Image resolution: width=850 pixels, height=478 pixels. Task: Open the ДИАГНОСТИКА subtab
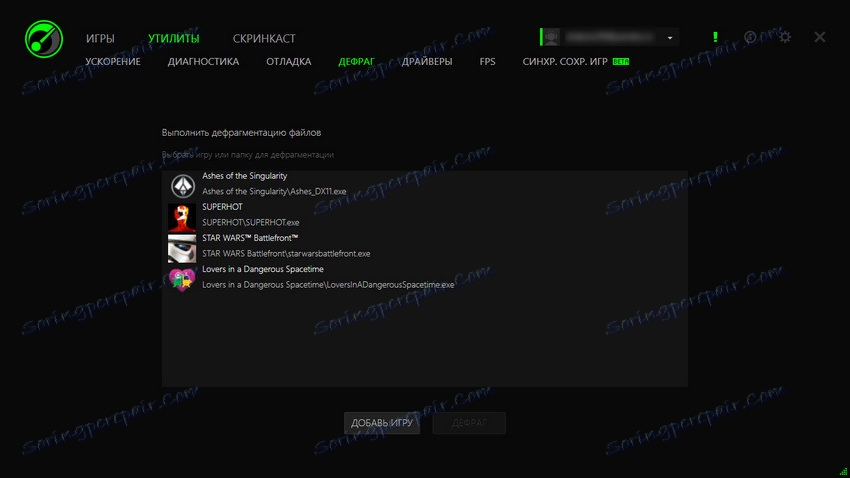(x=203, y=62)
